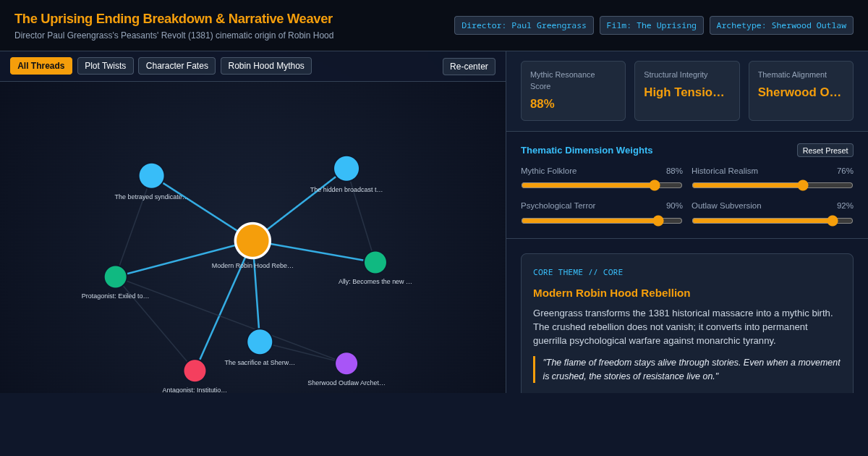Screen dimensions: 868x456
Task: Open the Mythic Resonance Score card
Action: [573, 91]
